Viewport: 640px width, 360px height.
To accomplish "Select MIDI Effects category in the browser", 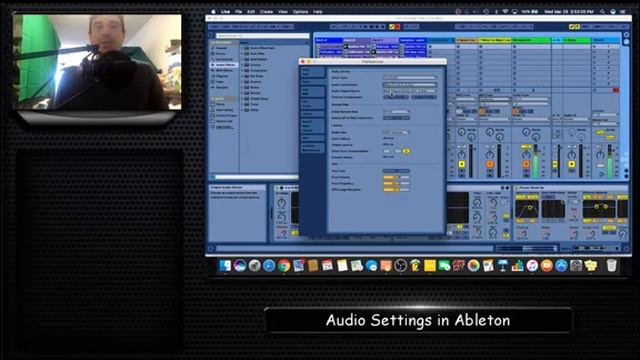I will (223, 70).
